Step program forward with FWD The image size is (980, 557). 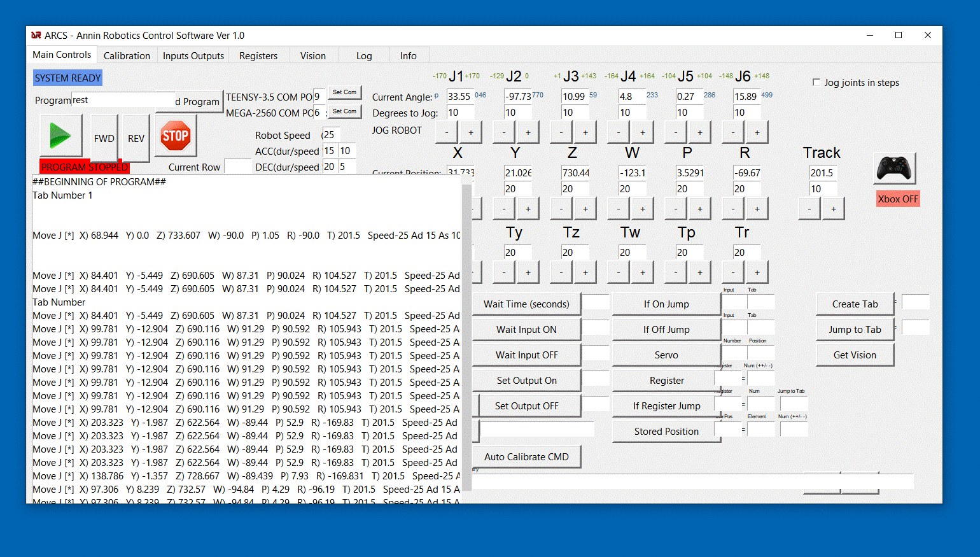[x=104, y=138]
